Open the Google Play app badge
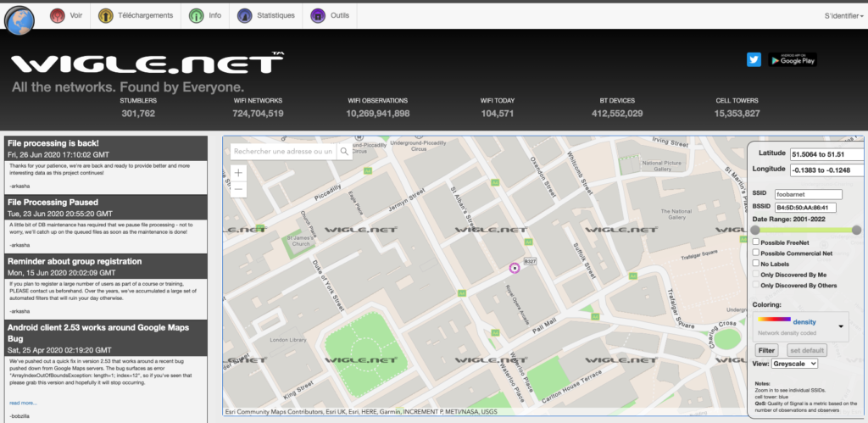Image resolution: width=868 pixels, height=423 pixels. tap(793, 60)
